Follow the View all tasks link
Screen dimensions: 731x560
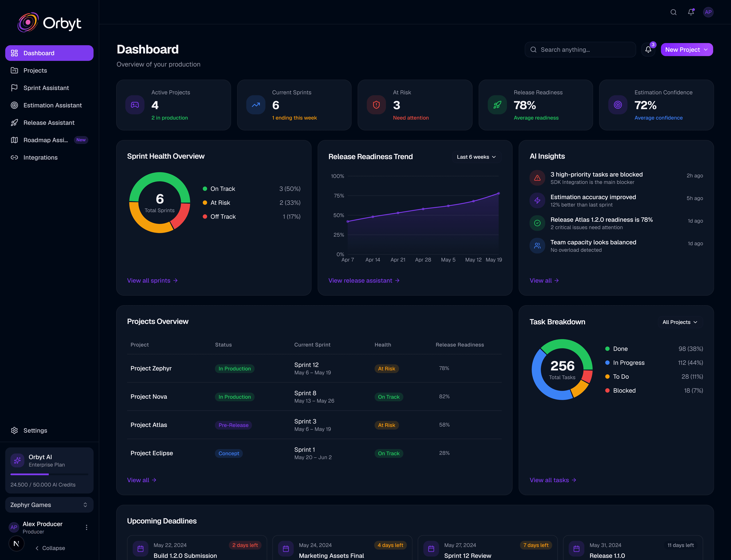[553, 480]
